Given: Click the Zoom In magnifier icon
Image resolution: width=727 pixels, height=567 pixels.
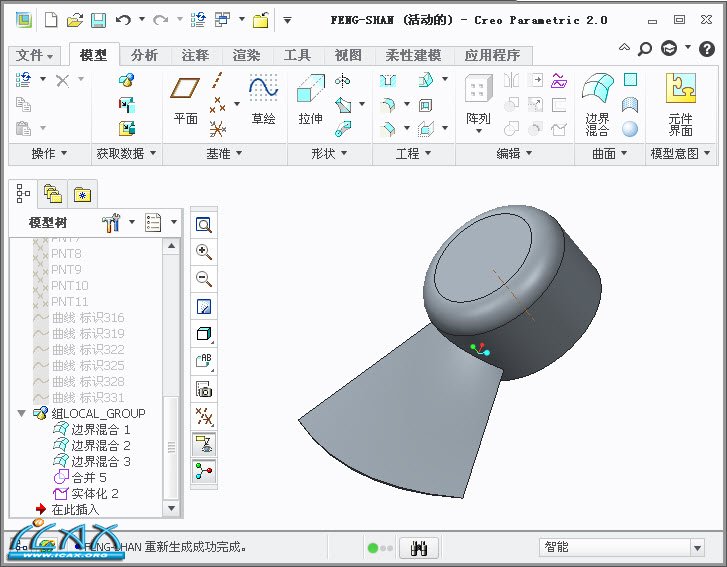Looking at the screenshot, I should click(x=203, y=252).
